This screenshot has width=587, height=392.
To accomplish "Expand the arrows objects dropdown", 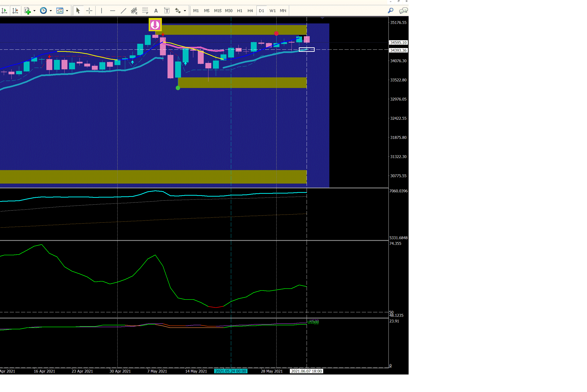I will 185,11.
